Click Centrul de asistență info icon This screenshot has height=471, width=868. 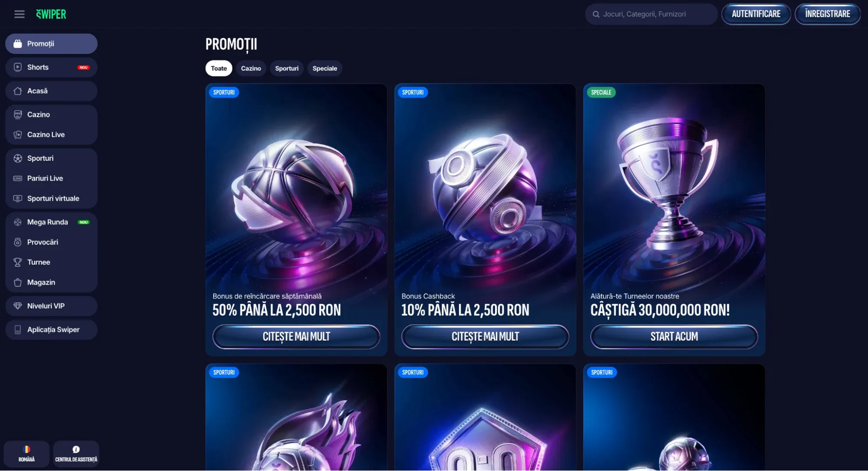coord(76,449)
